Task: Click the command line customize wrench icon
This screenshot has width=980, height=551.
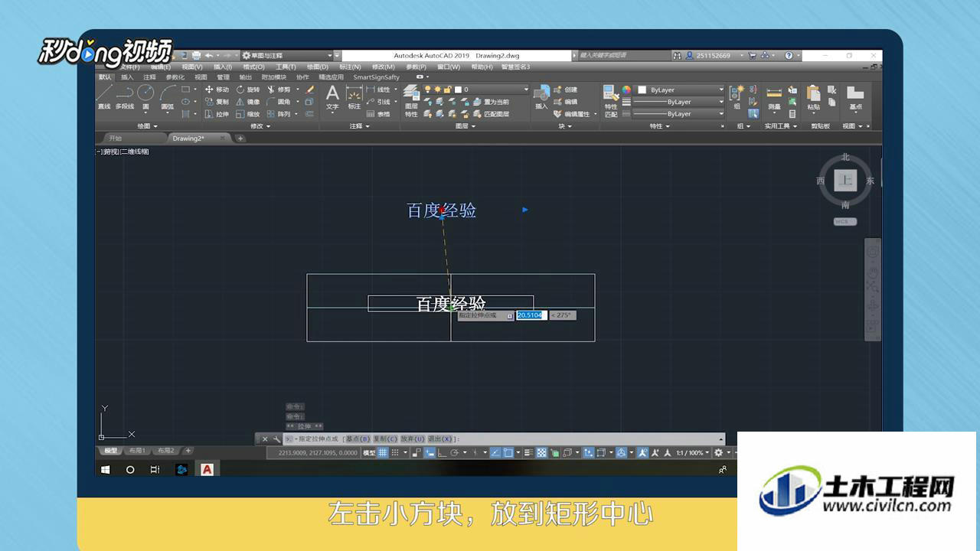Action: (x=276, y=439)
